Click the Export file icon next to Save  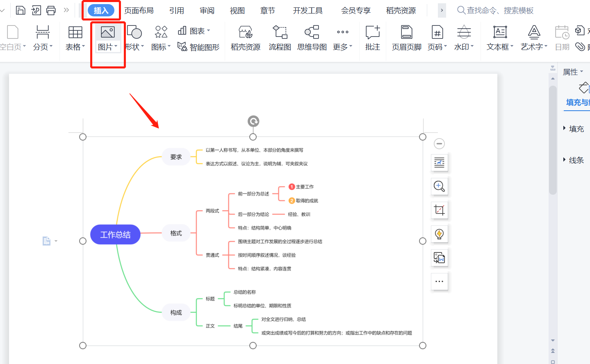(x=36, y=10)
